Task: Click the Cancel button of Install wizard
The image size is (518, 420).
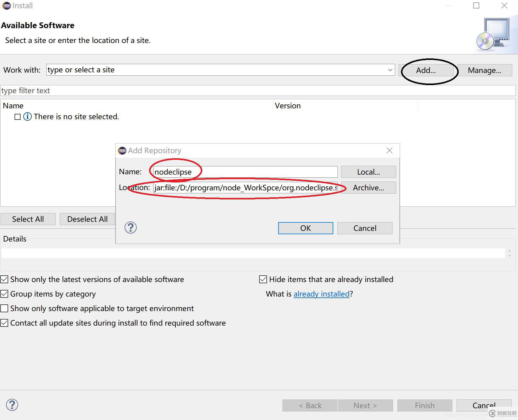Action: 484,405
